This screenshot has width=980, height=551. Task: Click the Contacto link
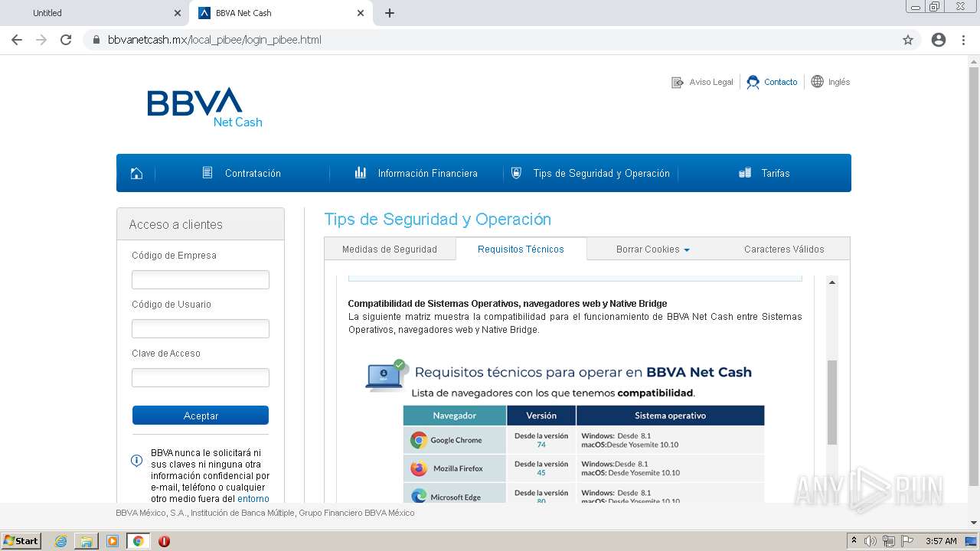pyautogui.click(x=781, y=82)
